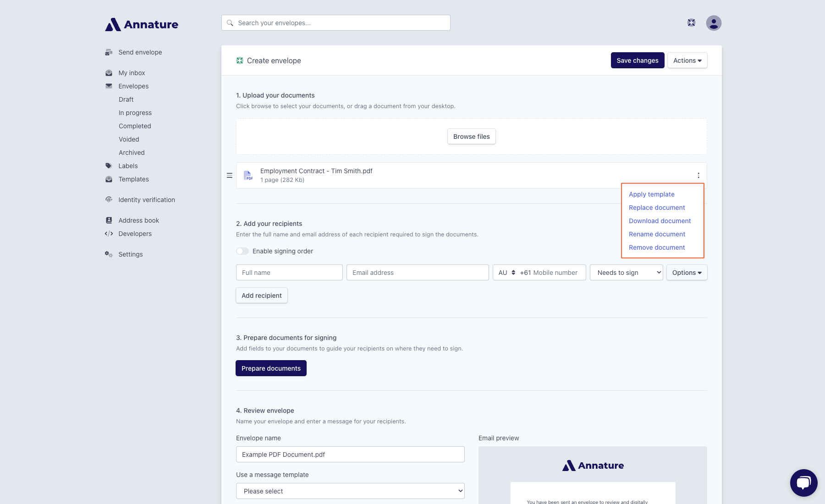Choose Download document from the menu
This screenshot has width=825, height=504.
660,221
